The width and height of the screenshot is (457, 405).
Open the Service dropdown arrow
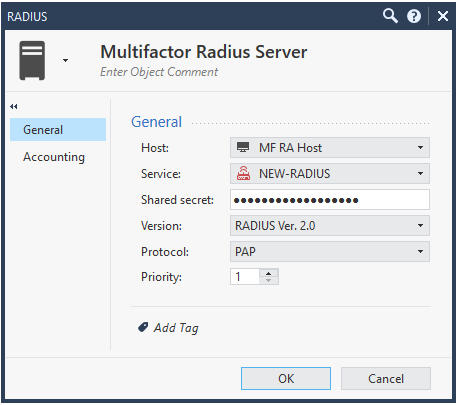(x=420, y=173)
